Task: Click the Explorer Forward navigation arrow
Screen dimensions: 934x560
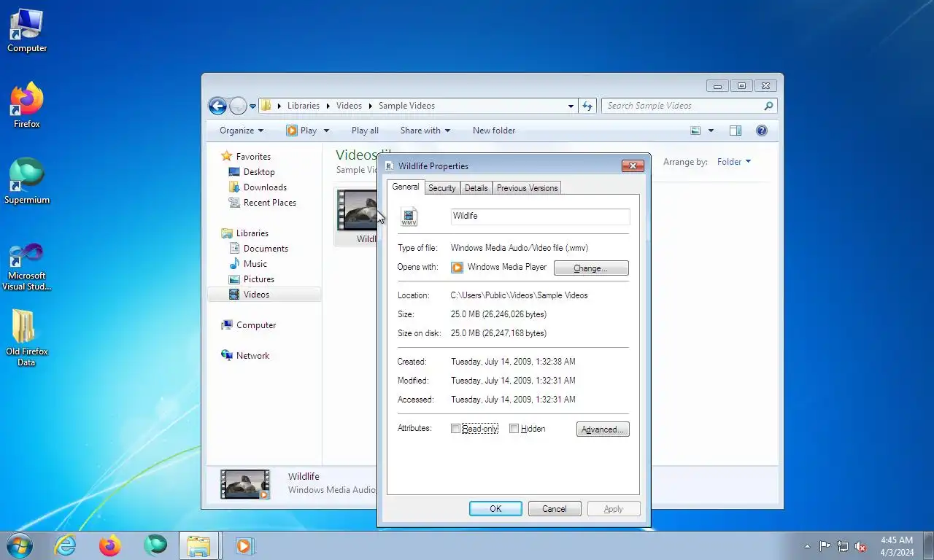Action: [238, 106]
